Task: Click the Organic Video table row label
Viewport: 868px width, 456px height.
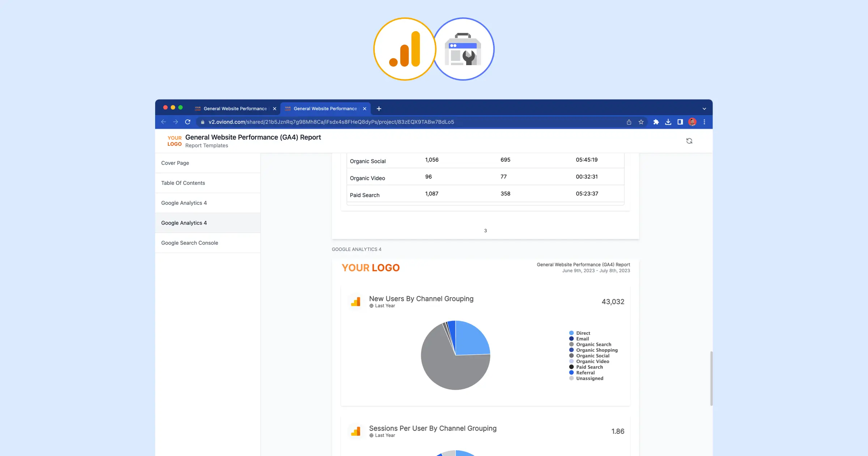Action: [x=367, y=178]
